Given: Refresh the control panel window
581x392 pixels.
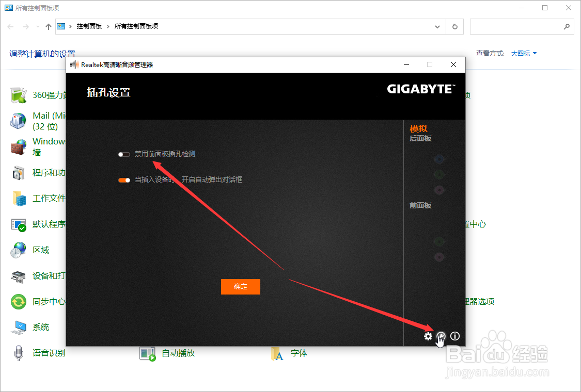Looking at the screenshot, I should click(454, 27).
